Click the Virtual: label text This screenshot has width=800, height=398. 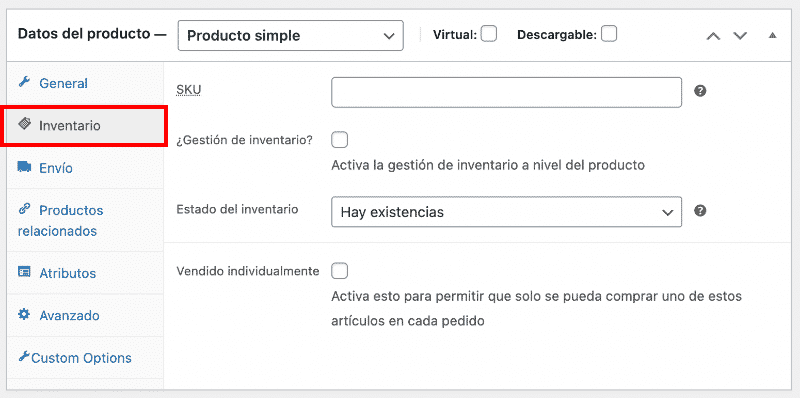tap(455, 35)
